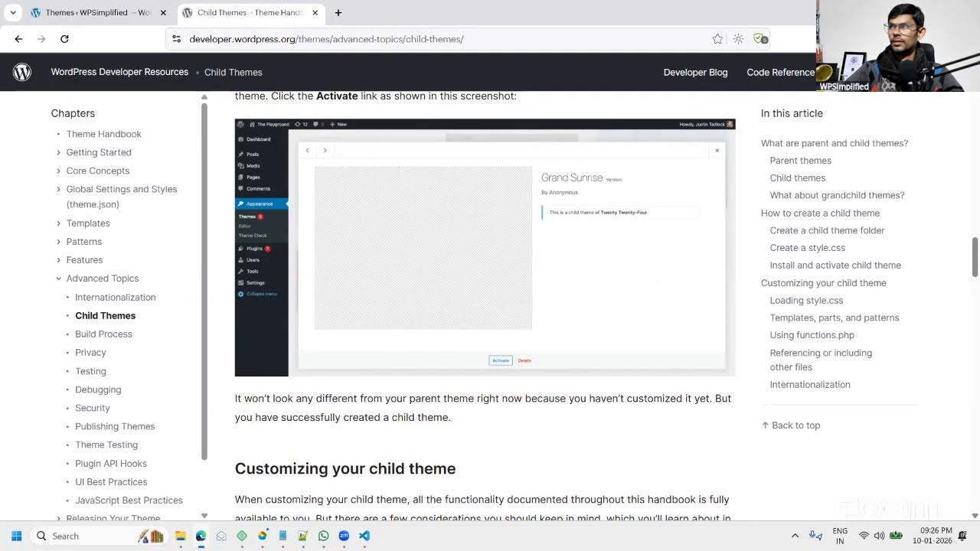Close the Themes WPSimplified tab
This screenshot has width=980, height=551.
tap(163, 12)
